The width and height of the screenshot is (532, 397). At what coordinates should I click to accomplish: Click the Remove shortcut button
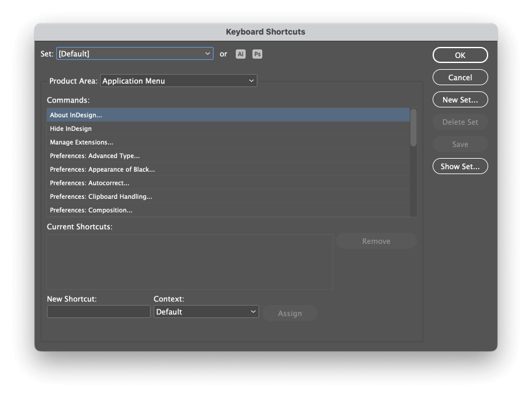376,241
